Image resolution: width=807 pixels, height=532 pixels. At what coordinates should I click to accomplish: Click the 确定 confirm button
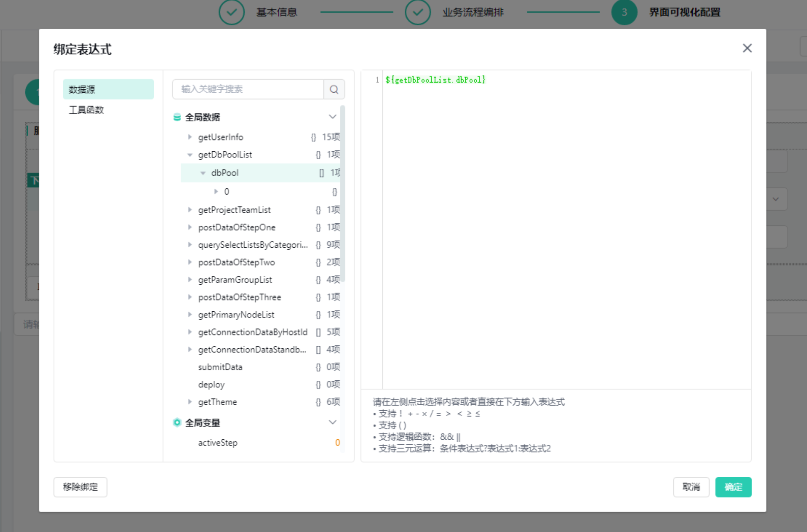[x=733, y=487]
